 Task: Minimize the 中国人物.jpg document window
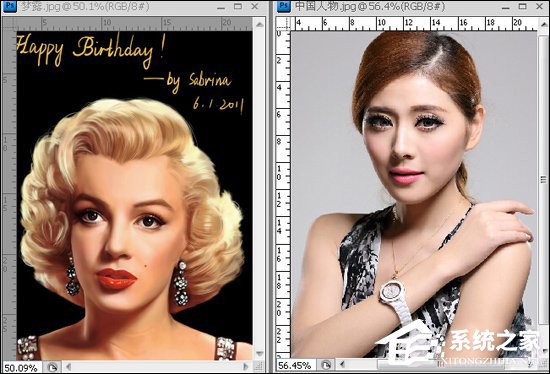(505, 7)
